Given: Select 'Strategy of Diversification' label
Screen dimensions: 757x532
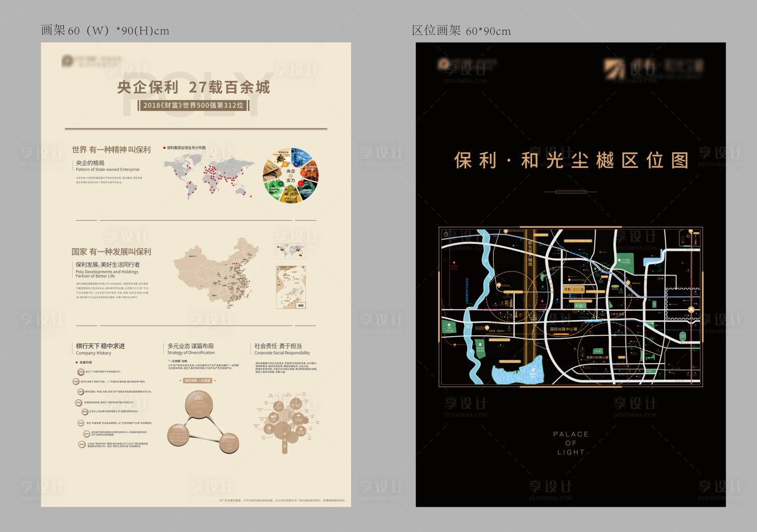Looking at the screenshot, I should coord(191,353).
